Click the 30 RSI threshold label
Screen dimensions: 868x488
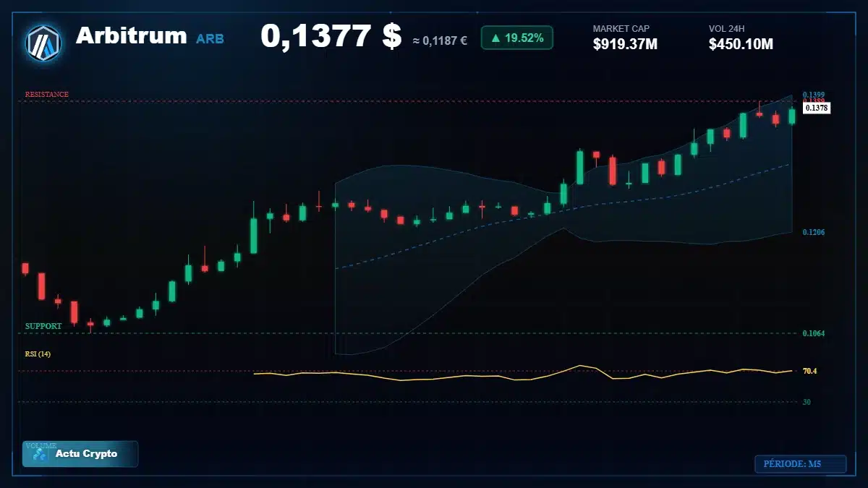(x=807, y=402)
